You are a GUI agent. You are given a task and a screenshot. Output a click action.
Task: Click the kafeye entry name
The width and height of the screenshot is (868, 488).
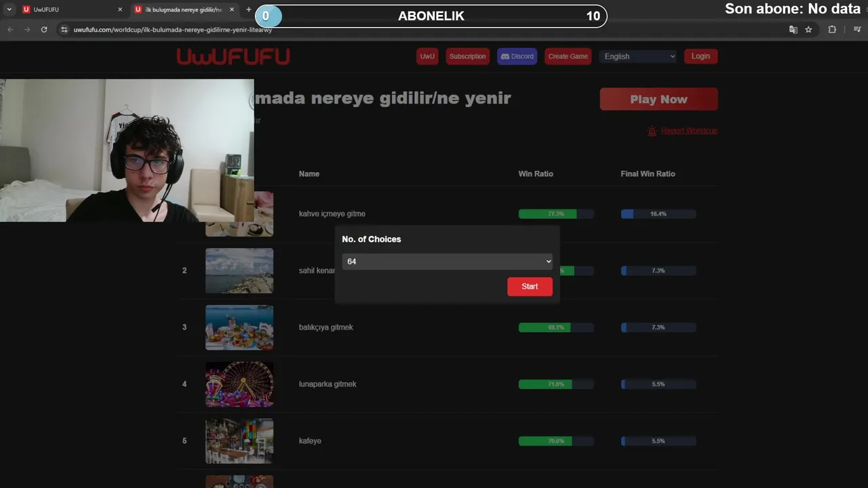pos(310,441)
